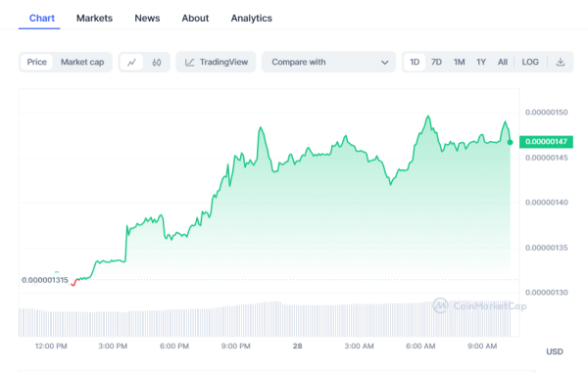Select Market cap data view
The height and width of the screenshot is (373, 588).
pos(82,63)
